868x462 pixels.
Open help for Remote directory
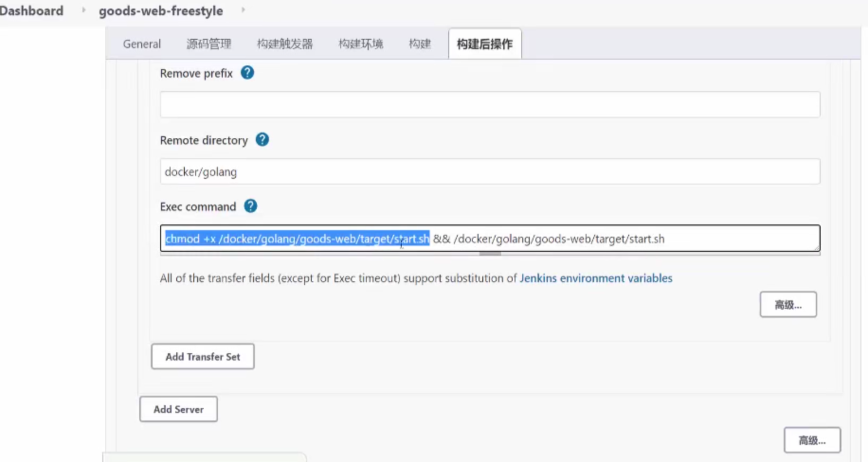(262, 140)
